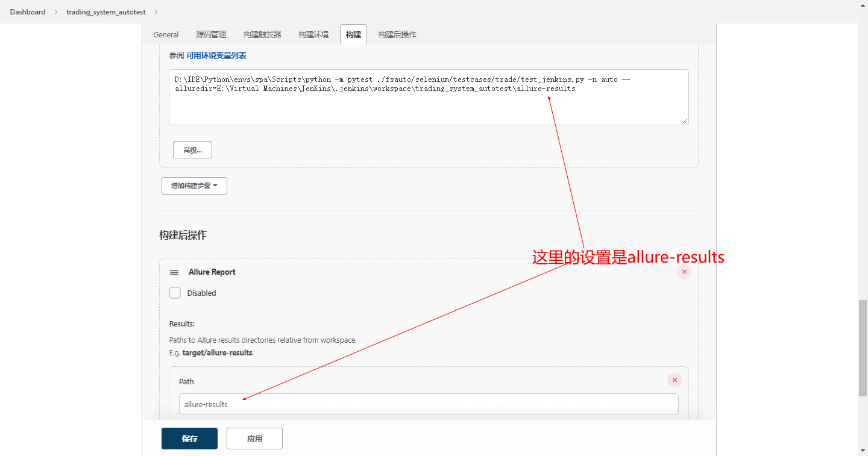The width and height of the screenshot is (868, 456).
Task: Remove the Allure Report post-build action
Action: [x=684, y=272]
